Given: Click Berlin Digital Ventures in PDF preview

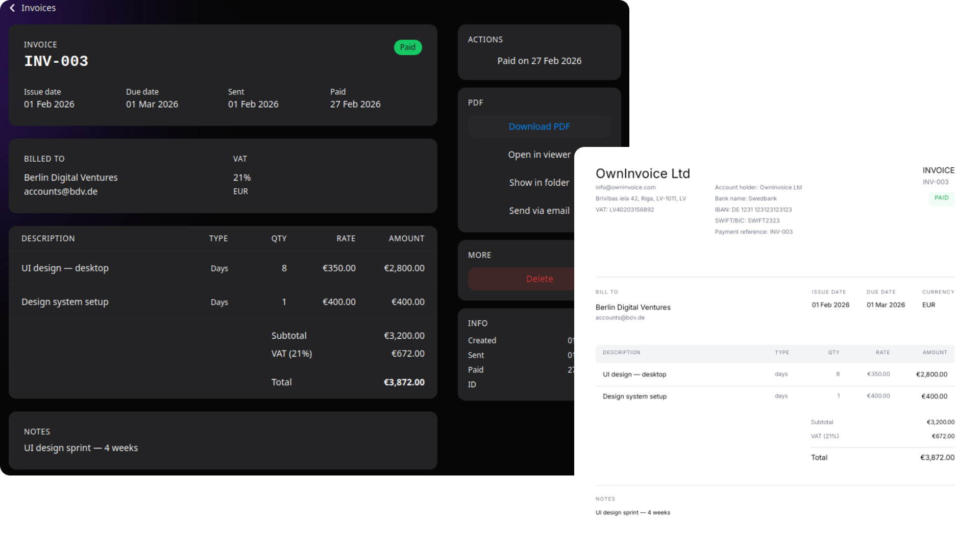Looking at the screenshot, I should point(633,307).
